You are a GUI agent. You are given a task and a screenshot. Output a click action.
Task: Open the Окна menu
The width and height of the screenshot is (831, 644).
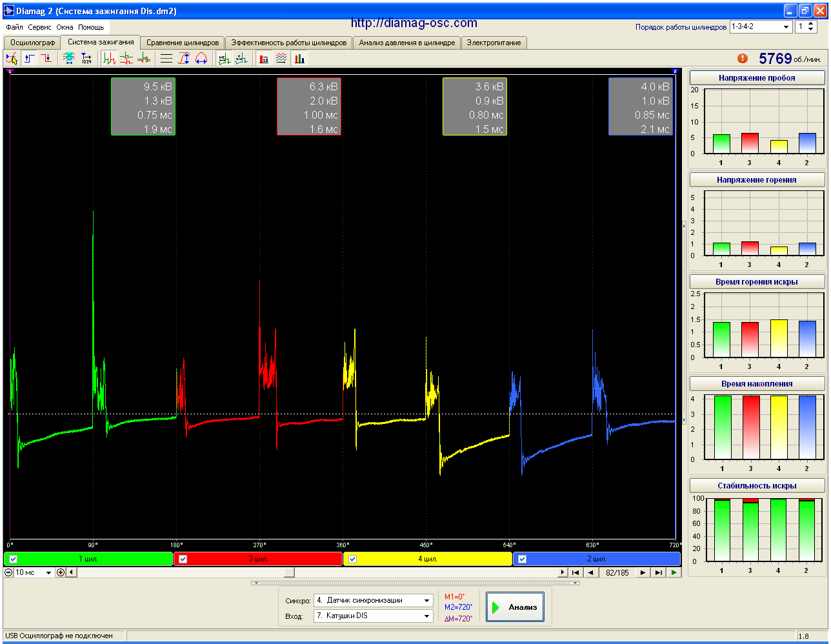click(65, 27)
